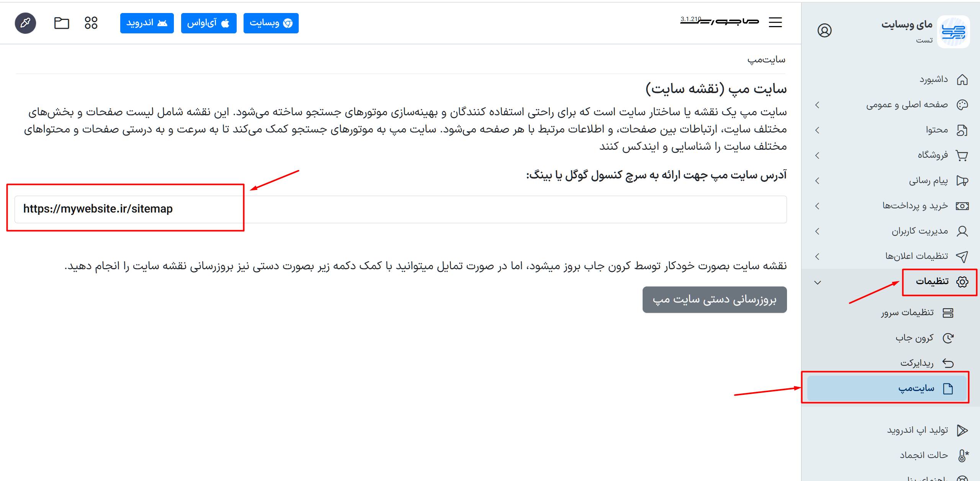The width and height of the screenshot is (980, 481).
Task: Click the blue Android (اندروید) button
Action: pos(147,23)
